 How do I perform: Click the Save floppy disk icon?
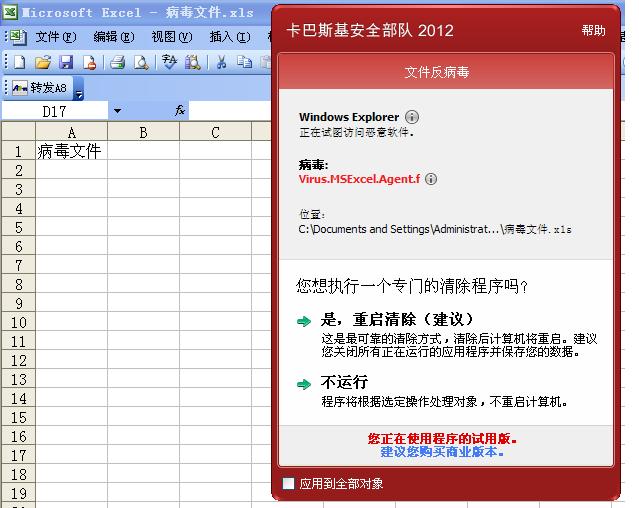(x=66, y=62)
